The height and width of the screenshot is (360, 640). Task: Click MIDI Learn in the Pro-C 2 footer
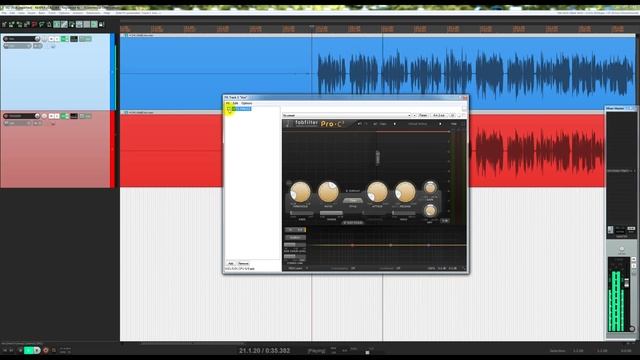[x=295, y=268]
